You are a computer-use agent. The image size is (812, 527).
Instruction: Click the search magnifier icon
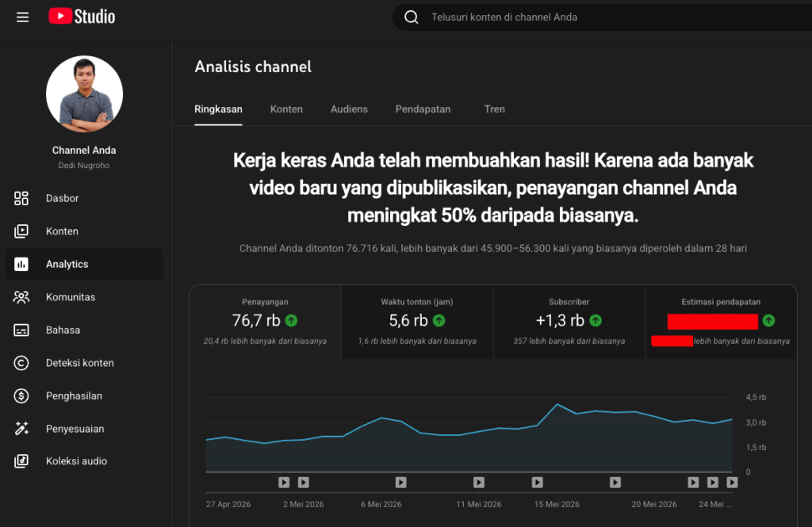[x=412, y=17]
